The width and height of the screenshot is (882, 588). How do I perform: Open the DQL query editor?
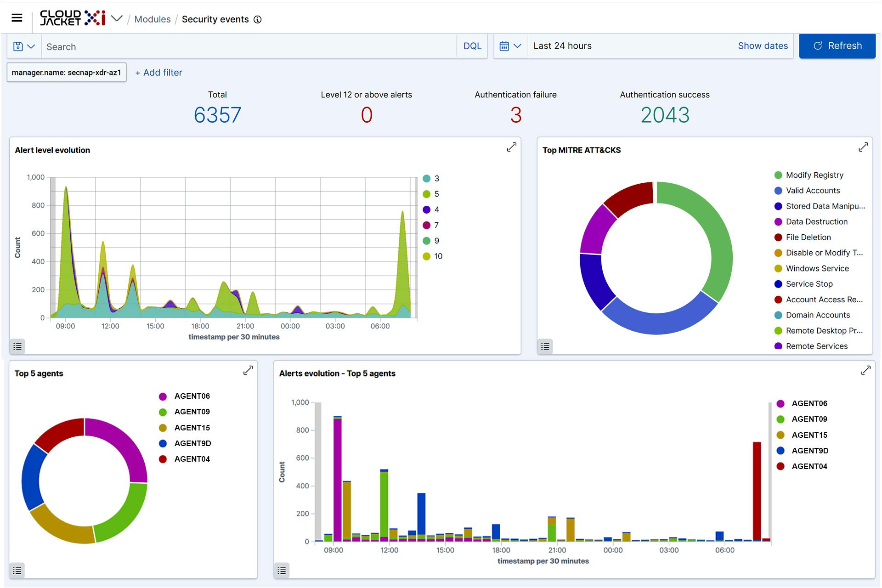pyautogui.click(x=473, y=45)
